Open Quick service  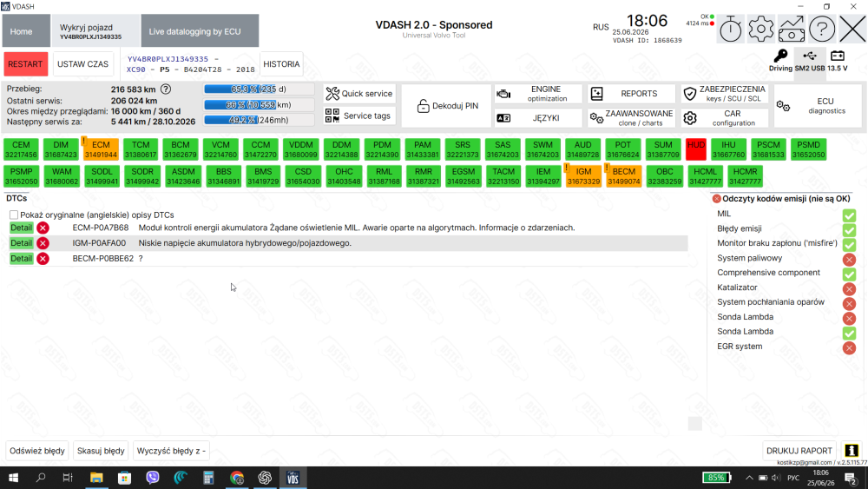(x=359, y=94)
